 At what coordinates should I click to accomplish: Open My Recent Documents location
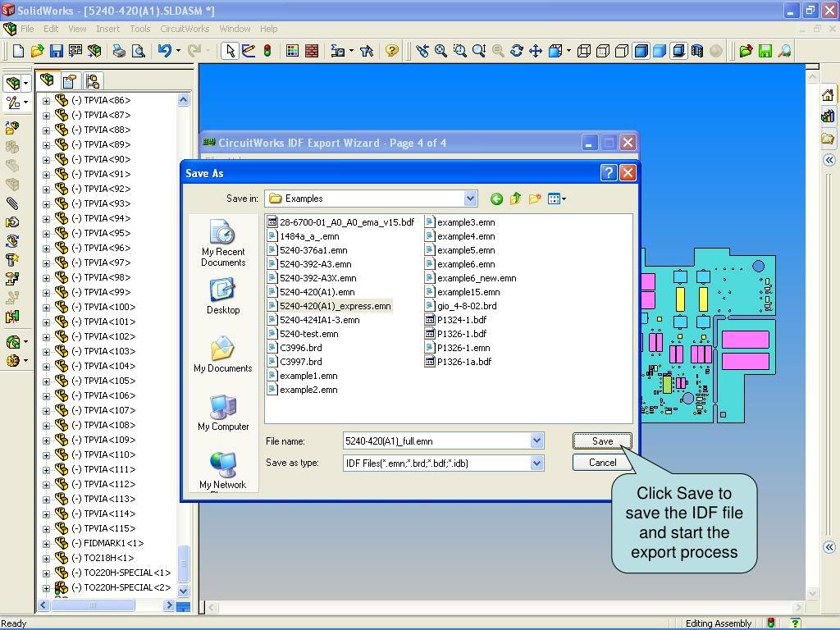[223, 243]
